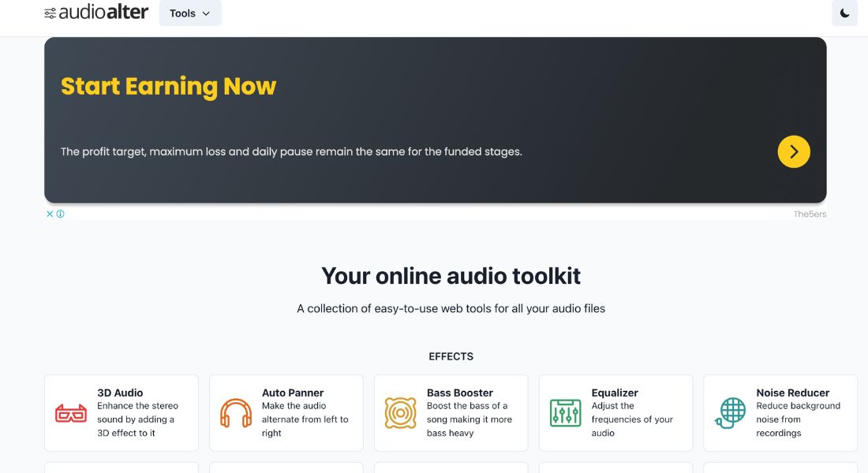Screen dimensions: 868x473
Task: Click the EFFECTS section label
Action: coord(451,356)
